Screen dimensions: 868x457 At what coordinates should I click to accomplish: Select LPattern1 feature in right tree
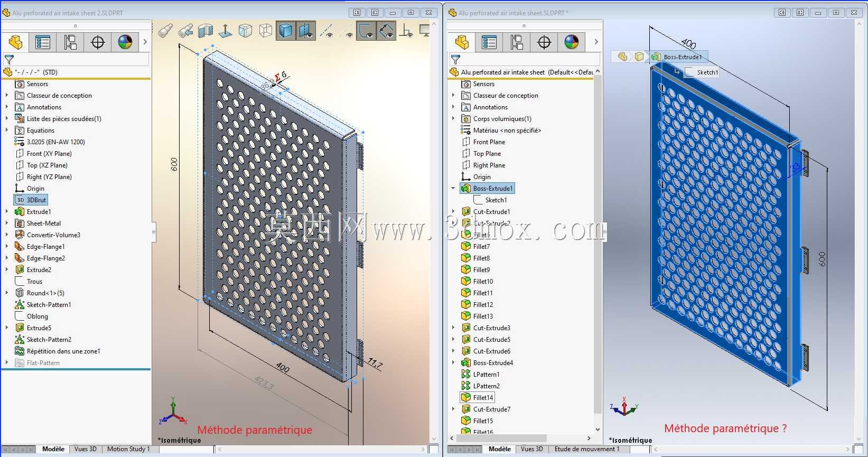[x=480, y=375]
